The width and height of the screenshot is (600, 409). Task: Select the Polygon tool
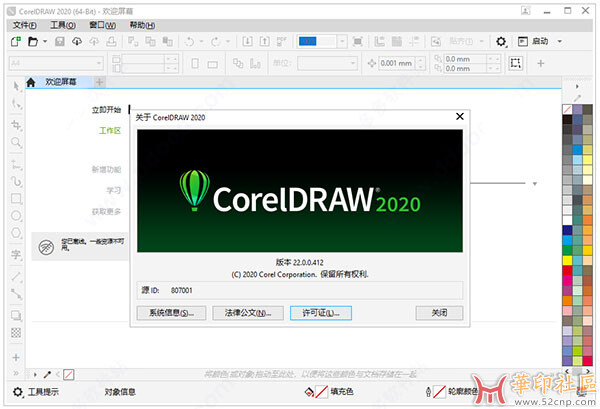pyautogui.click(x=16, y=233)
